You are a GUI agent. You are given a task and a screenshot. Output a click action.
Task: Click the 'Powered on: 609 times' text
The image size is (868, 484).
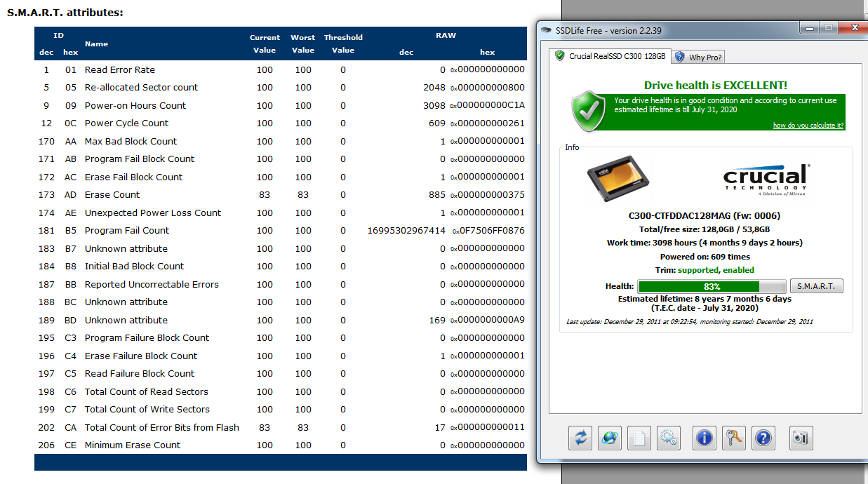(x=705, y=257)
